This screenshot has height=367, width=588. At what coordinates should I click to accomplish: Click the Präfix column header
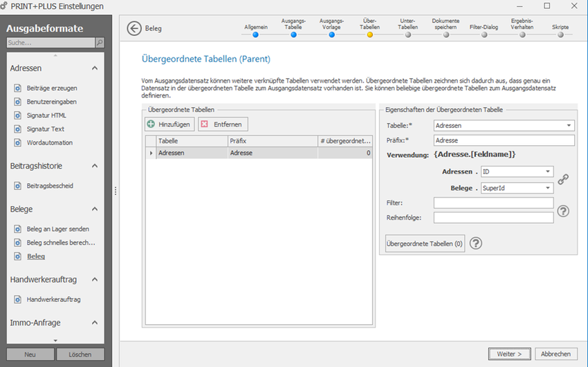point(273,141)
